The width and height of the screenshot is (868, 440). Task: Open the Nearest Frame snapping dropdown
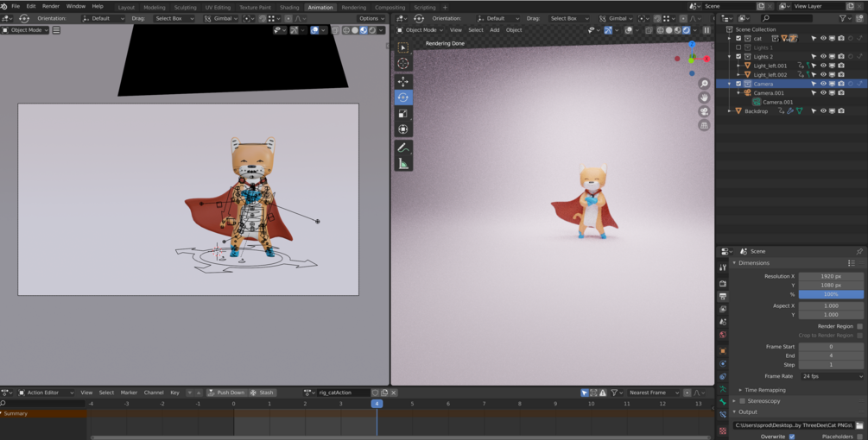pyautogui.click(x=653, y=393)
